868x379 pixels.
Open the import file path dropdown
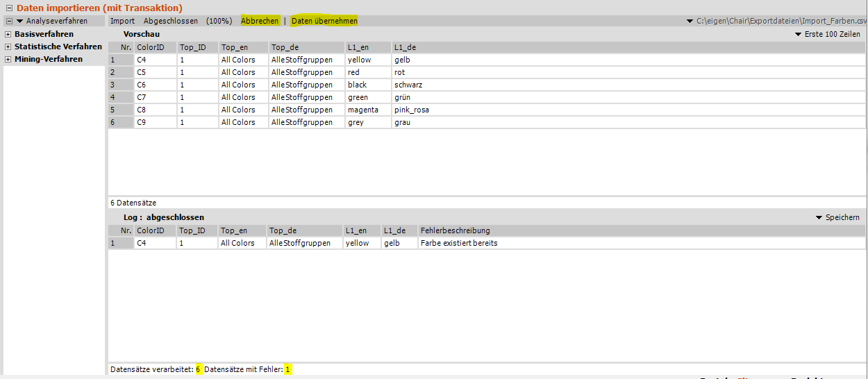(x=690, y=21)
